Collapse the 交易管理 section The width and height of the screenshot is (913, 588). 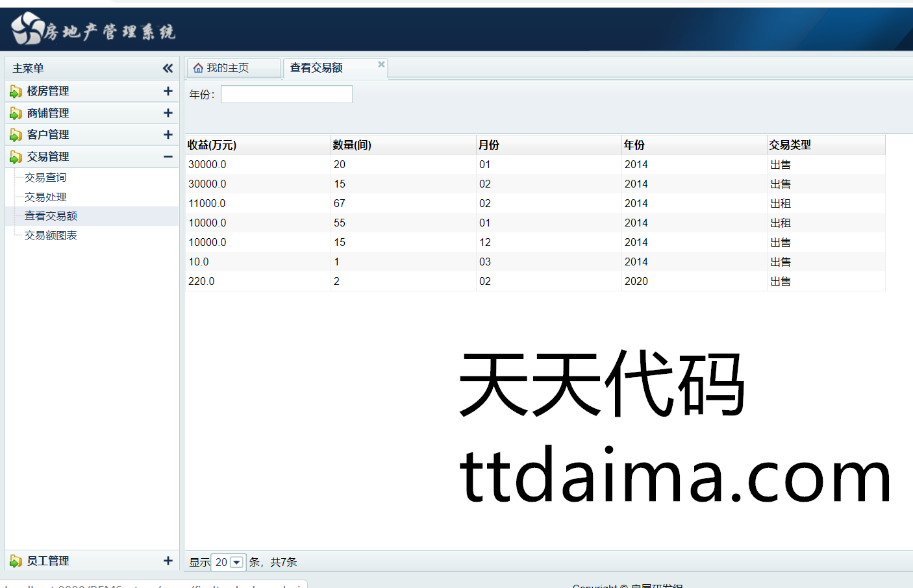pos(168,156)
